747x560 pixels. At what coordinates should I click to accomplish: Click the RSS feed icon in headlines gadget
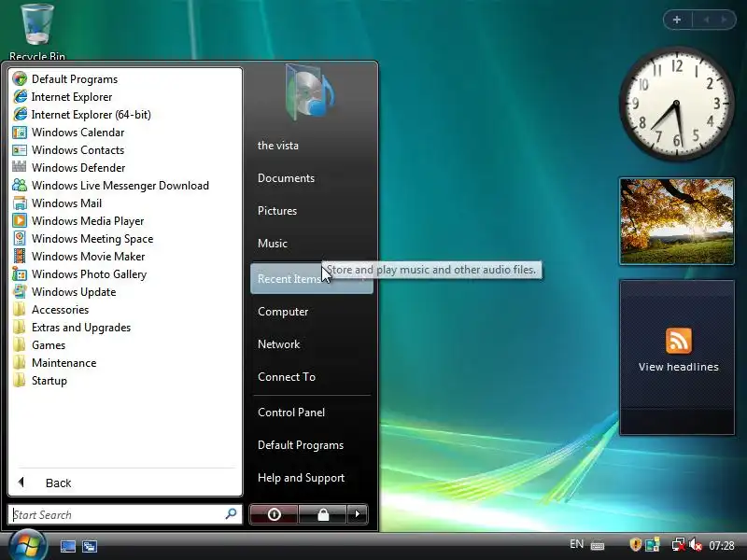click(x=679, y=341)
